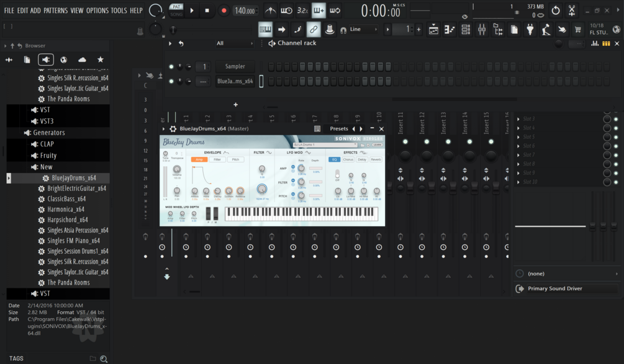Toggle typing keyboard to piano icon

265,29
